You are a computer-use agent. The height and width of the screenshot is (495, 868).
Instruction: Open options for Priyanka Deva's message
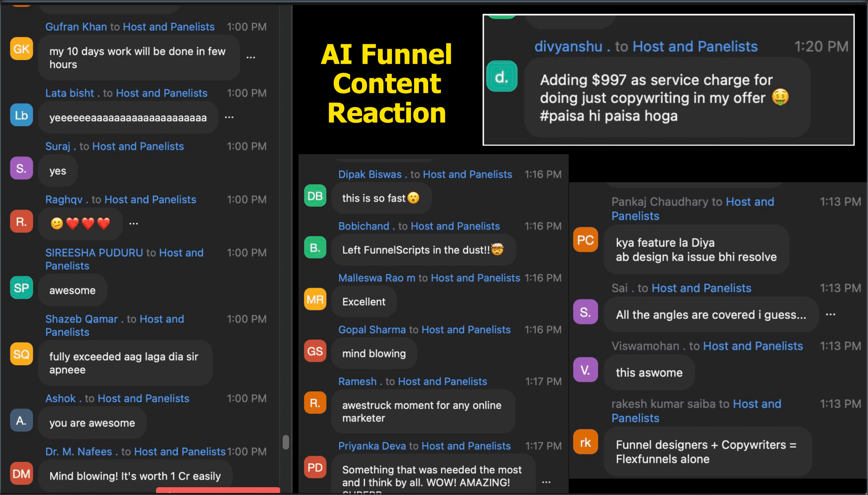coord(546,482)
